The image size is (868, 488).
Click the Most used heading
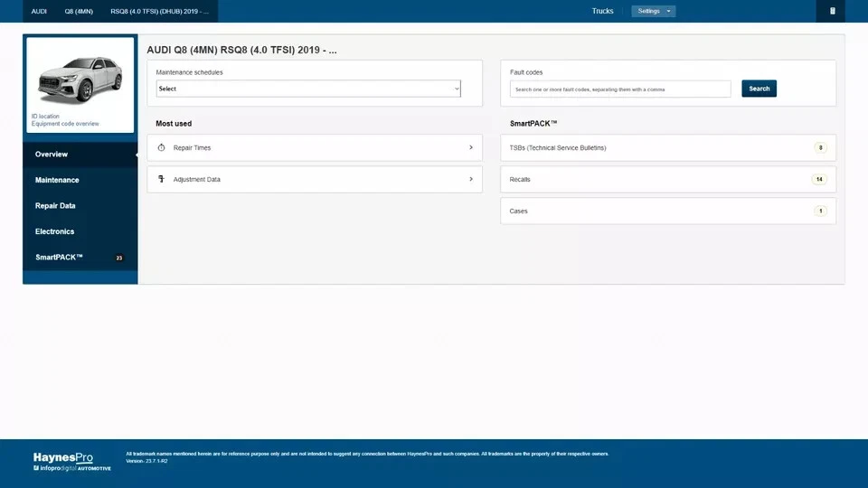pos(174,124)
